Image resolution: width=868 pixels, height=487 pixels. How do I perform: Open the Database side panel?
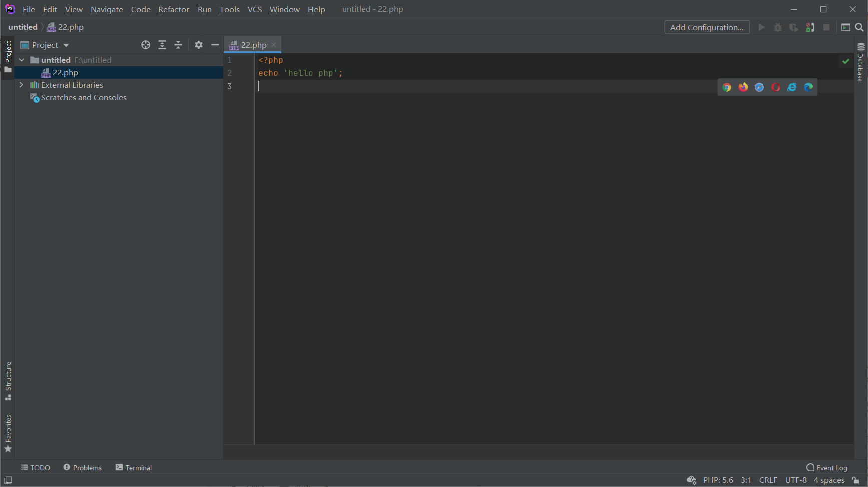coord(860,63)
